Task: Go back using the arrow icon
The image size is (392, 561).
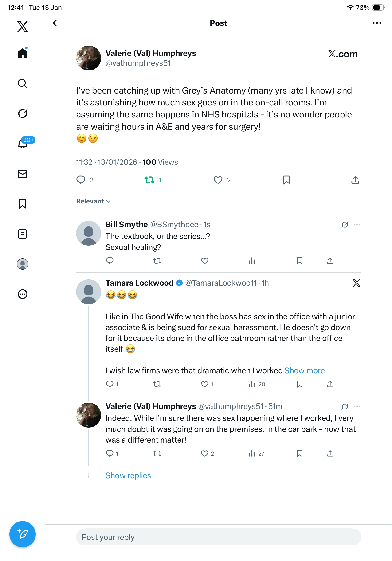Action: (57, 23)
